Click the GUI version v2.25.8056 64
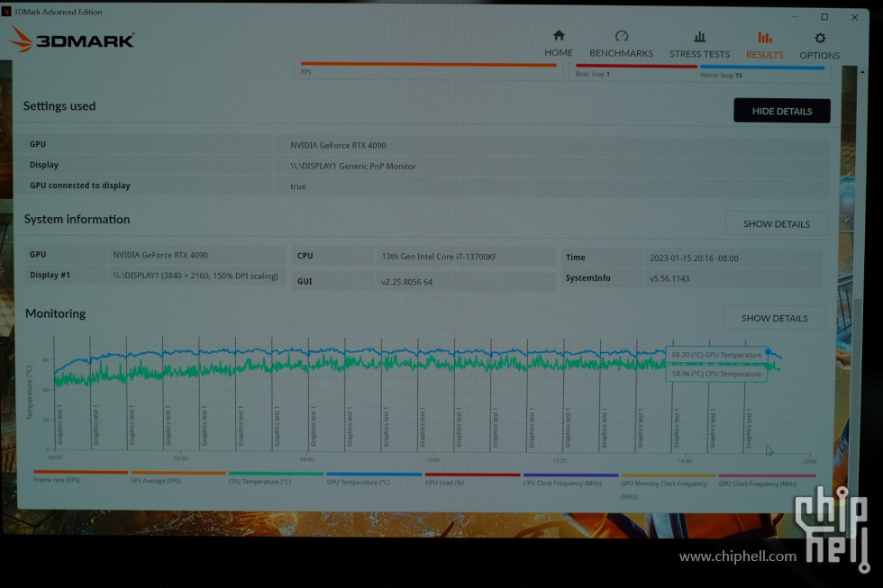Viewport: 883px width, 588px height. (x=406, y=282)
